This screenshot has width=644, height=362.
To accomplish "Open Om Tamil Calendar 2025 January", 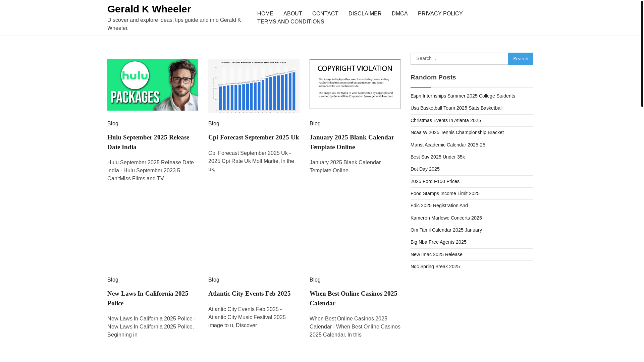I will (446, 230).
